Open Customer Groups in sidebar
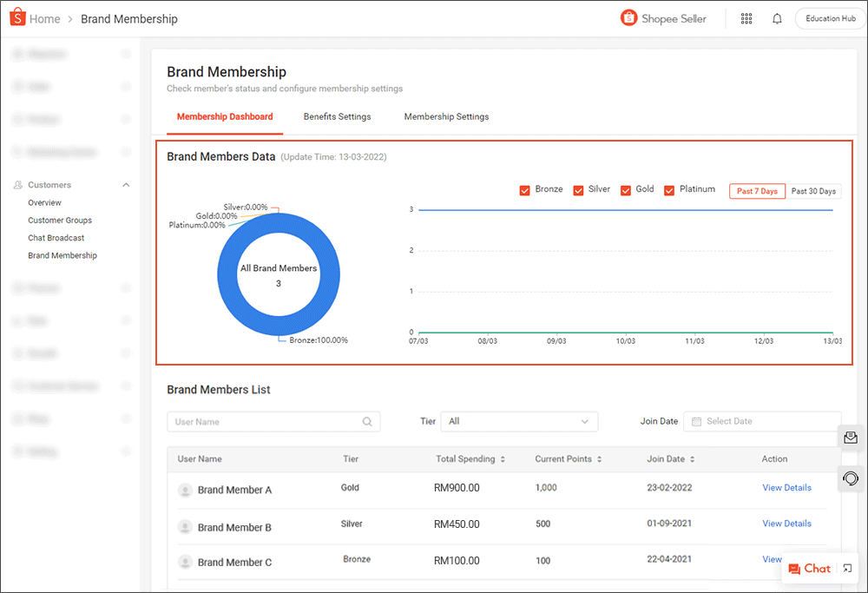The height and width of the screenshot is (593, 868). (60, 221)
